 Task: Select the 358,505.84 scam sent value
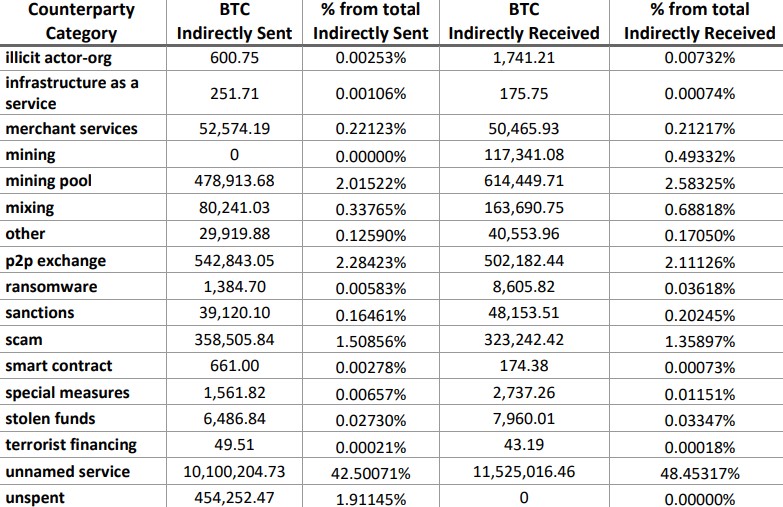234,340
